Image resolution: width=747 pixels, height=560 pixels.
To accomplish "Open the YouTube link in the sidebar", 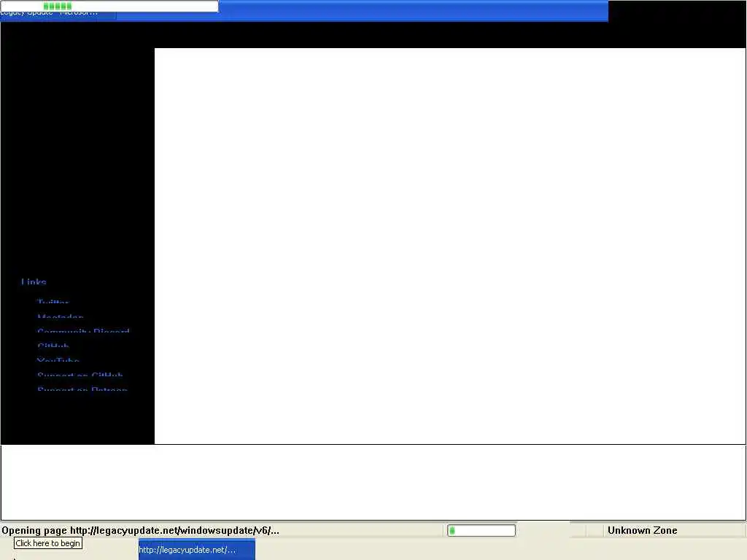I will [x=58, y=360].
